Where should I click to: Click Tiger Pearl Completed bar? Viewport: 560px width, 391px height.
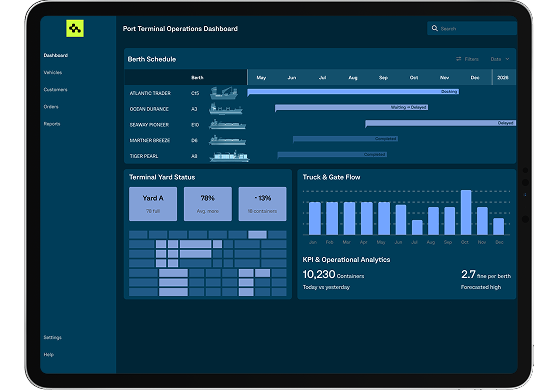(332, 154)
